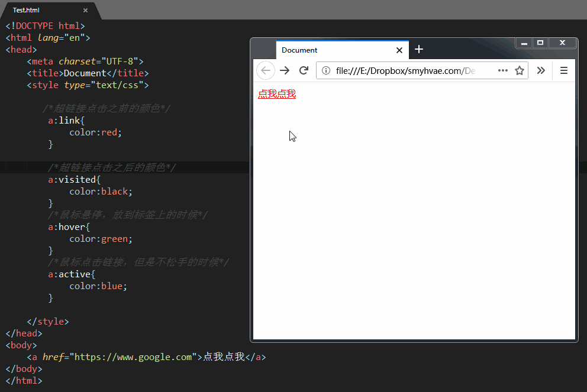Image resolution: width=587 pixels, height=392 pixels.
Task: Click the page info icon in address bar
Action: pyautogui.click(x=325, y=70)
